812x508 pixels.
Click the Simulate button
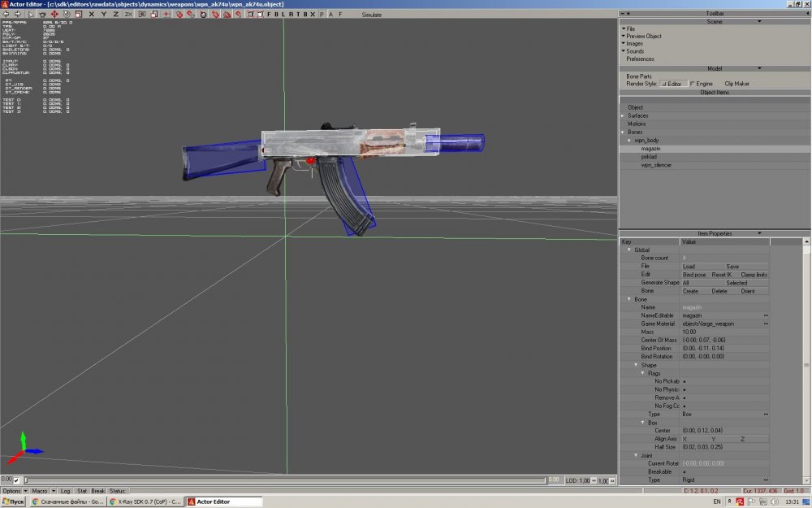(372, 15)
